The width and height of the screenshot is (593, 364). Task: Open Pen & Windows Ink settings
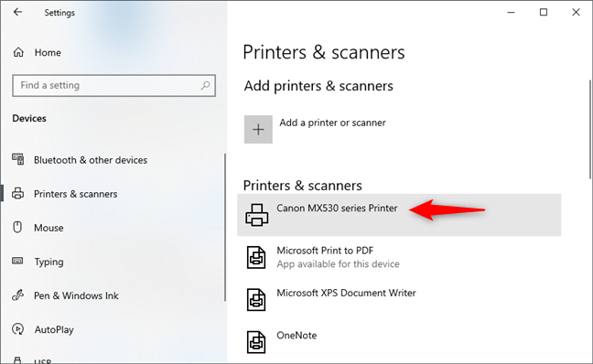(x=76, y=295)
